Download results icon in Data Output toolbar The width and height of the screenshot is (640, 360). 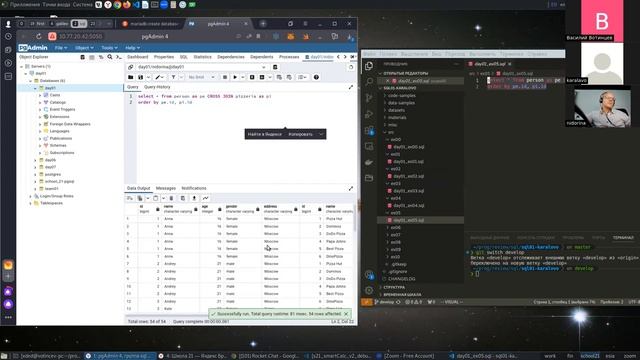point(194,198)
